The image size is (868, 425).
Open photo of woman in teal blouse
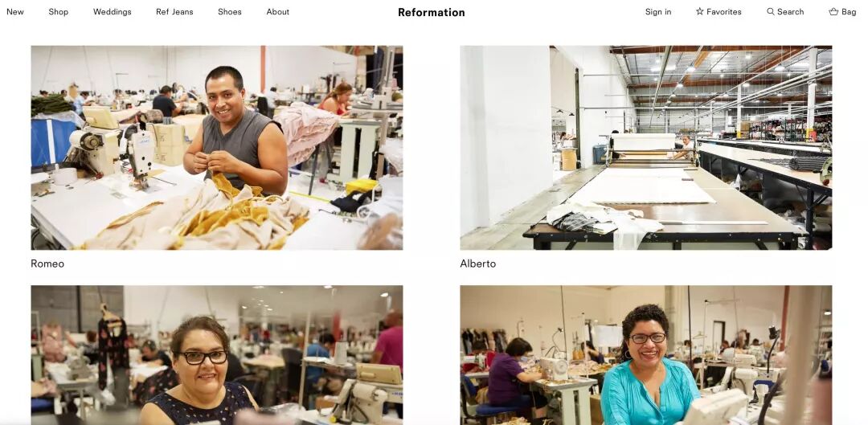tap(646, 355)
